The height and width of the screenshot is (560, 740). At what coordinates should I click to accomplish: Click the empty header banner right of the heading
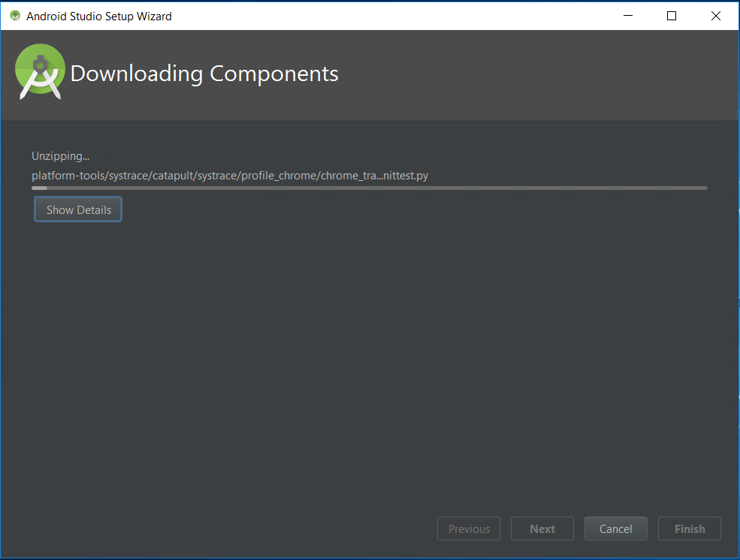[x=526, y=75]
